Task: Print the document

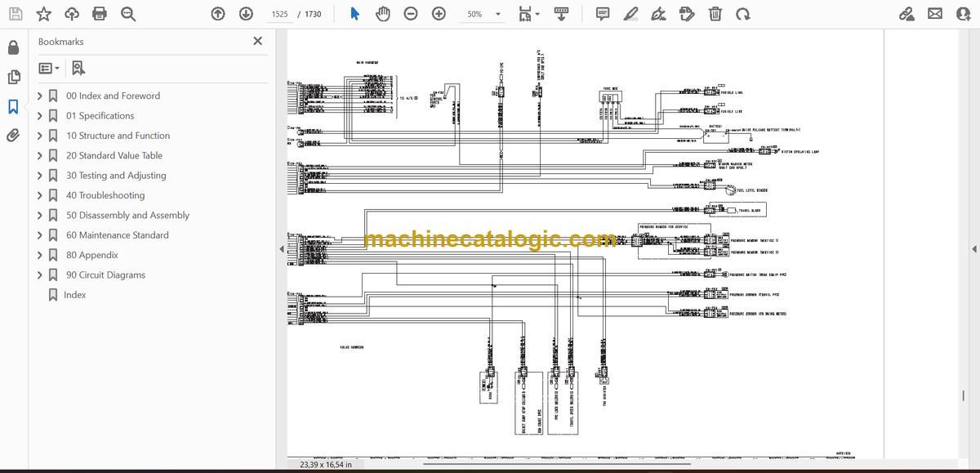Action: point(100,14)
